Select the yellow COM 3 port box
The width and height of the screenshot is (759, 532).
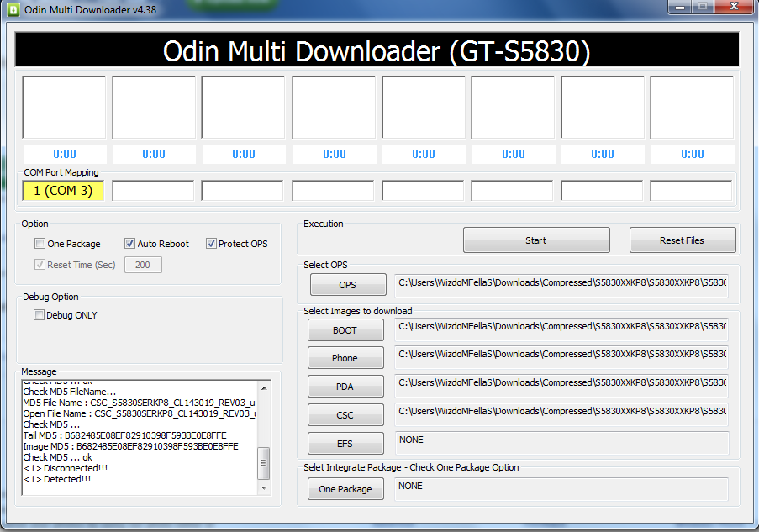point(63,191)
